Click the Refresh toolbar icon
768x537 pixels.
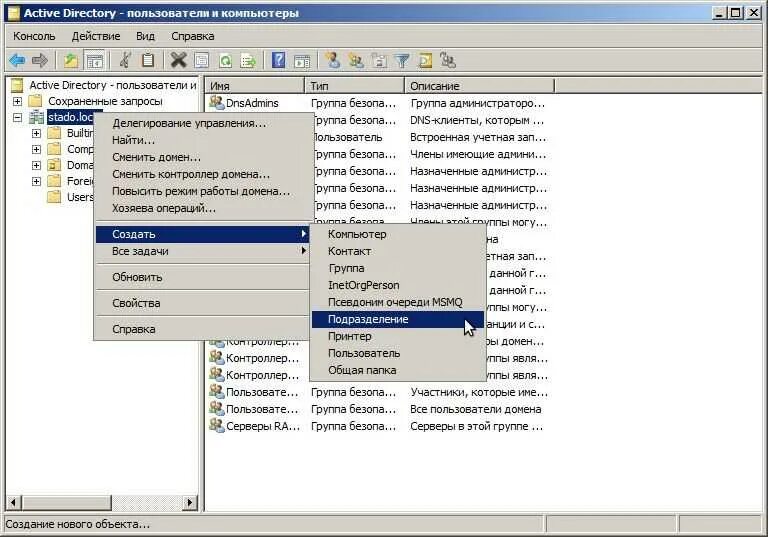pyautogui.click(x=225, y=61)
